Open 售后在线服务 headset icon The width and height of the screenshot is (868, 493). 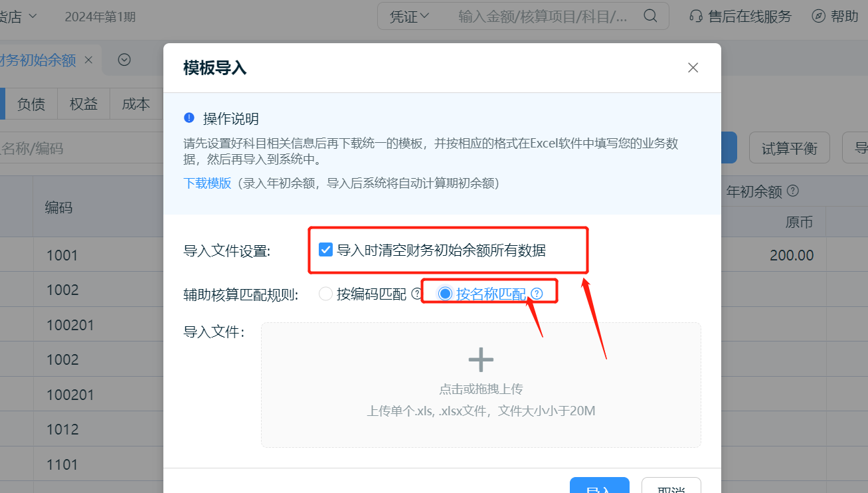click(696, 17)
